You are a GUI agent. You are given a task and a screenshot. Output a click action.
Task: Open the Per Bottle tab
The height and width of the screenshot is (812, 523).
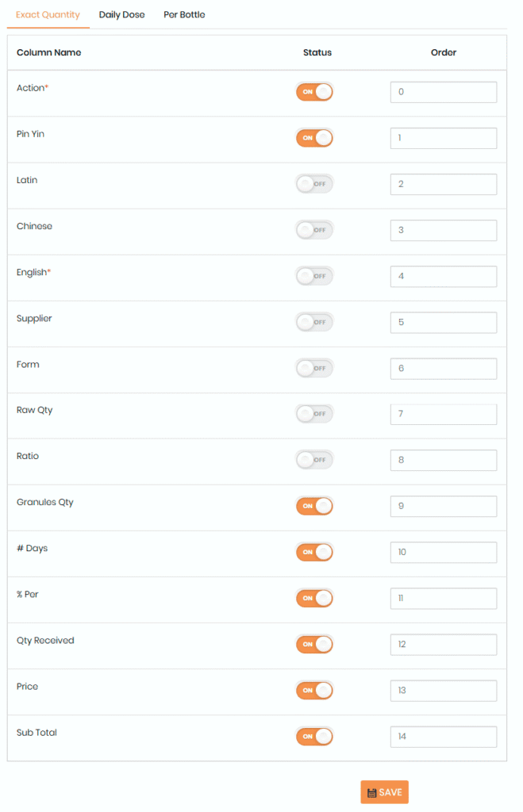tap(184, 15)
